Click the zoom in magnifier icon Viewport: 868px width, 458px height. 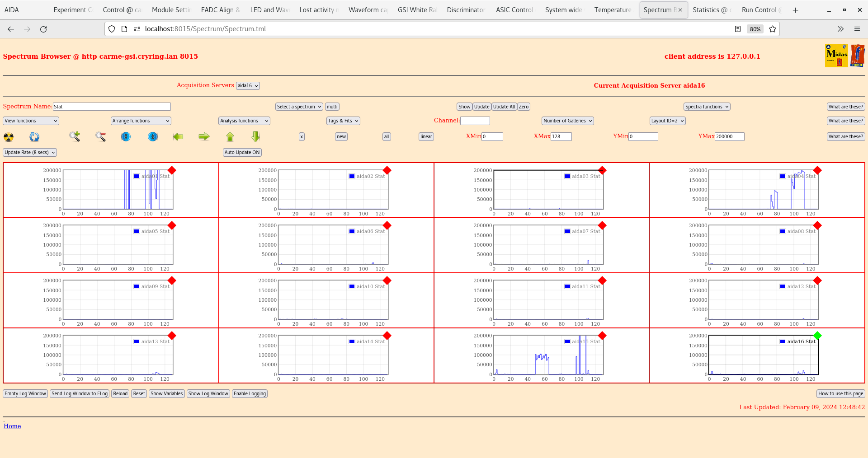[75, 136]
